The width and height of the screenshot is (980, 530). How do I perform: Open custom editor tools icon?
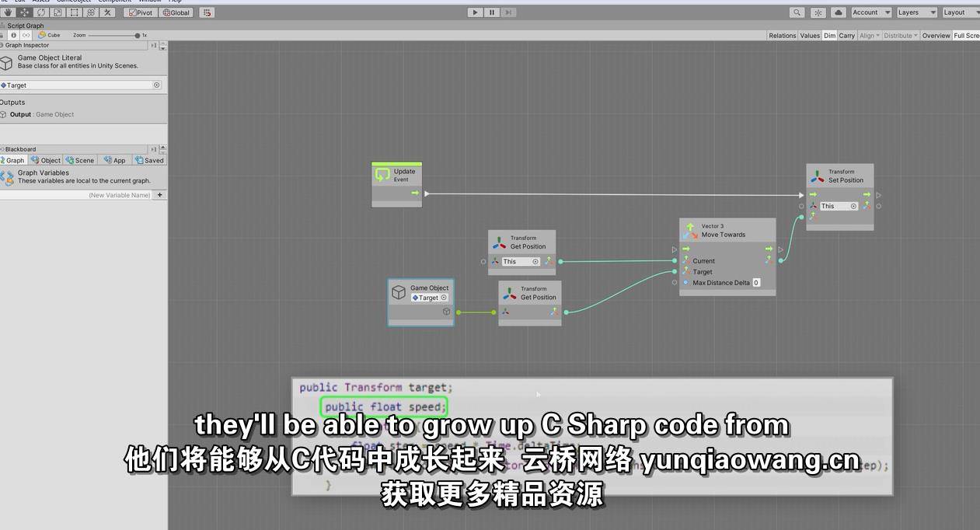pos(107,12)
